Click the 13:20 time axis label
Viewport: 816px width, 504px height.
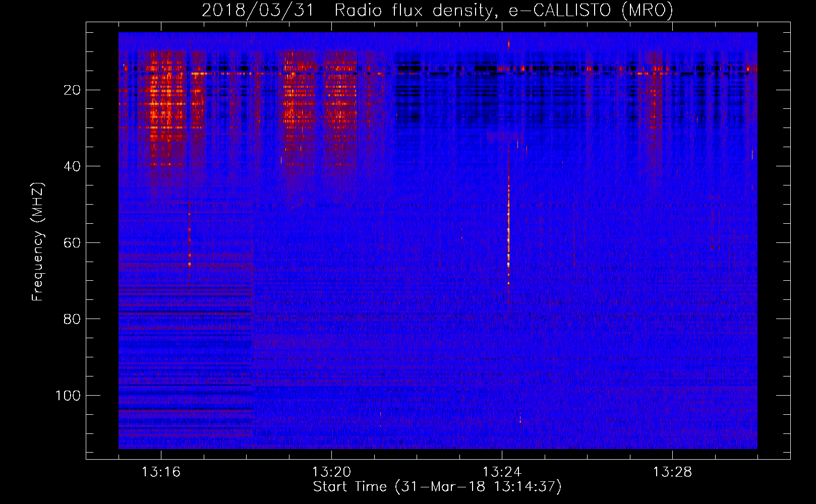click(331, 472)
